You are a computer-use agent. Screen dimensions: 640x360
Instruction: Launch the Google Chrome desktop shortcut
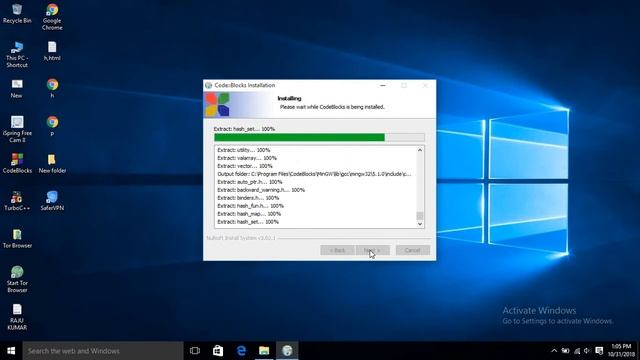52,17
